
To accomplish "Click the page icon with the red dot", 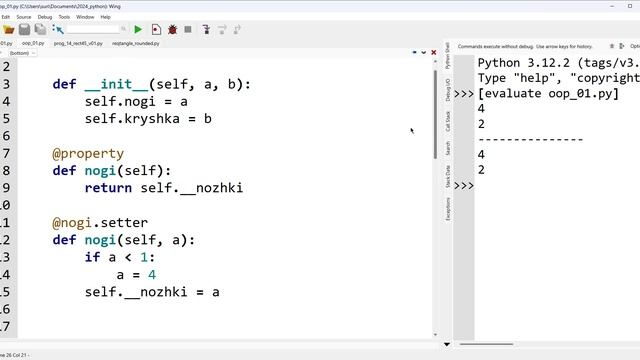I will click(156, 29).
